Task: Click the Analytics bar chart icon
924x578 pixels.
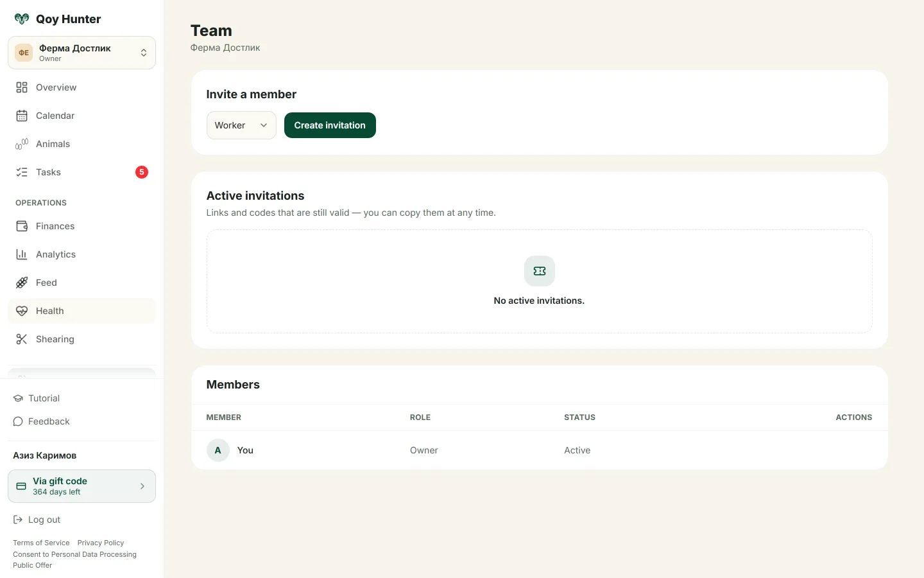Action: pyautogui.click(x=22, y=254)
